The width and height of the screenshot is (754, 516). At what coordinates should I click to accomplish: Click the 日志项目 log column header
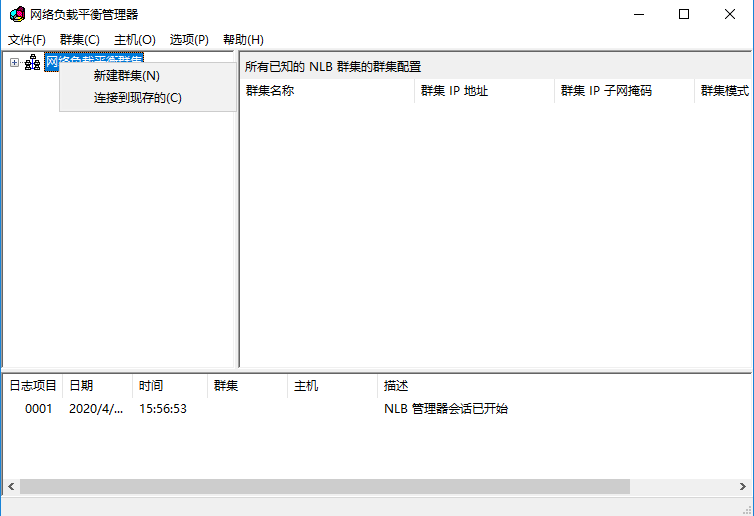pyautogui.click(x=33, y=386)
